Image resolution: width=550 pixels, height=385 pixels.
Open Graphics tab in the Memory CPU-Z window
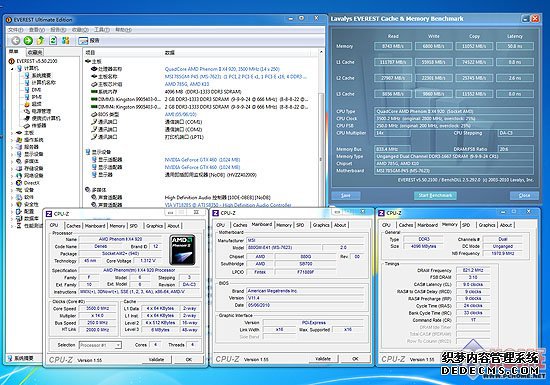487,225
